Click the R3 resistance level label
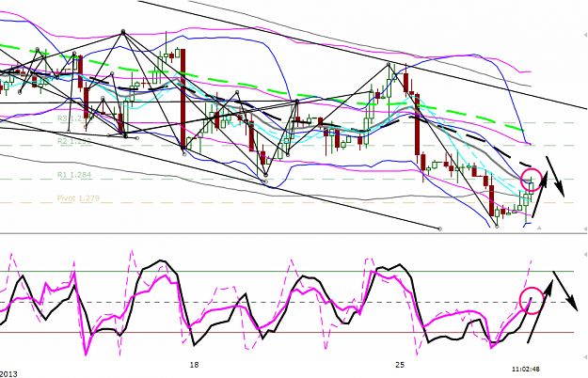The image size is (588, 378). (72, 118)
